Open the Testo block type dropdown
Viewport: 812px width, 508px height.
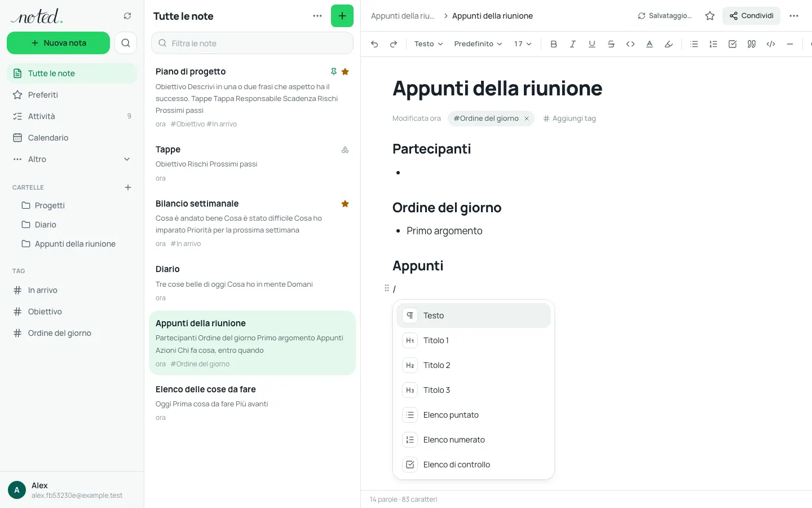point(429,44)
